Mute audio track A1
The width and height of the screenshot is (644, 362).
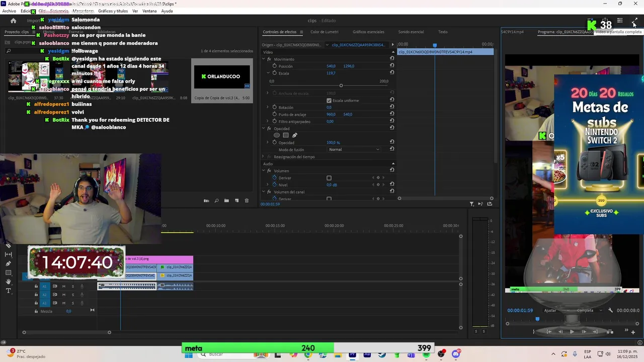(x=63, y=286)
